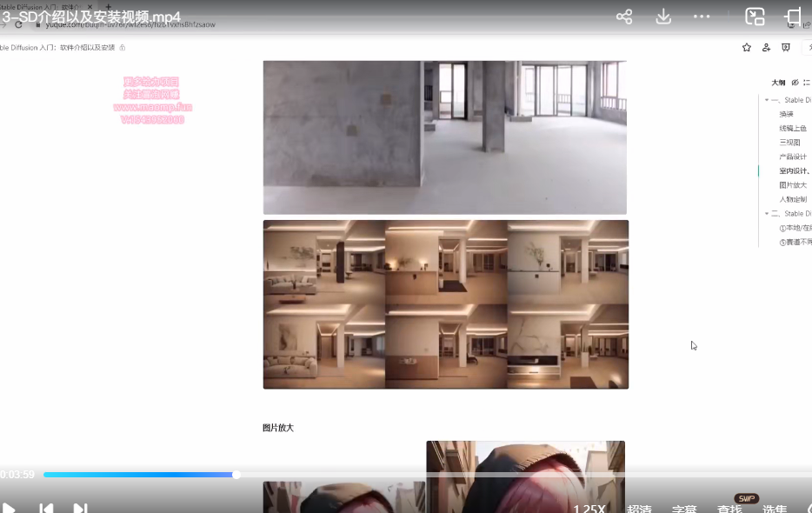
Task: Change the 1.25X playback speed
Action: coord(589,509)
